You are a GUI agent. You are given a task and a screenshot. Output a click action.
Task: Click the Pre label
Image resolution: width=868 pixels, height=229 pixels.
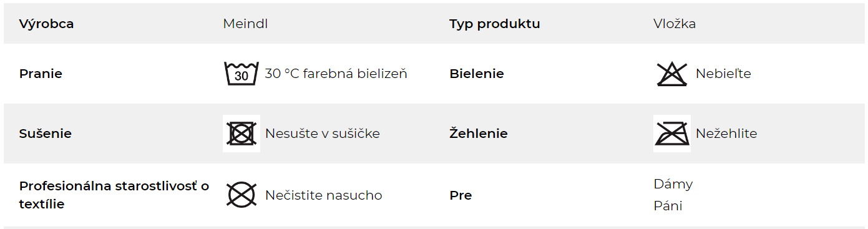coord(461,195)
